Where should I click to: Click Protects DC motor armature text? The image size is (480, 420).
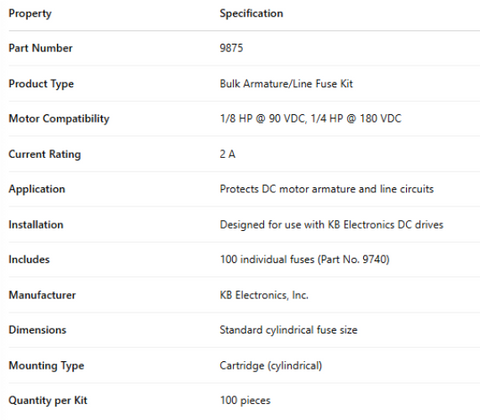[288, 189]
